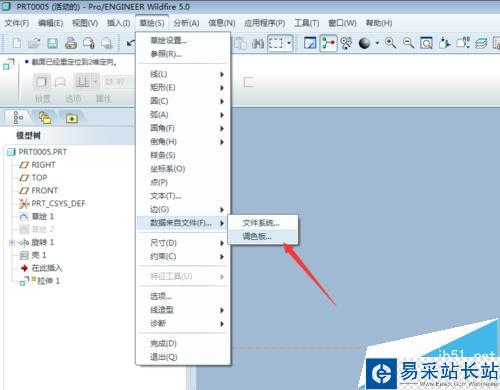The width and height of the screenshot is (500, 390).
Task: Switch to the favorites navigator tab
Action: [72, 118]
